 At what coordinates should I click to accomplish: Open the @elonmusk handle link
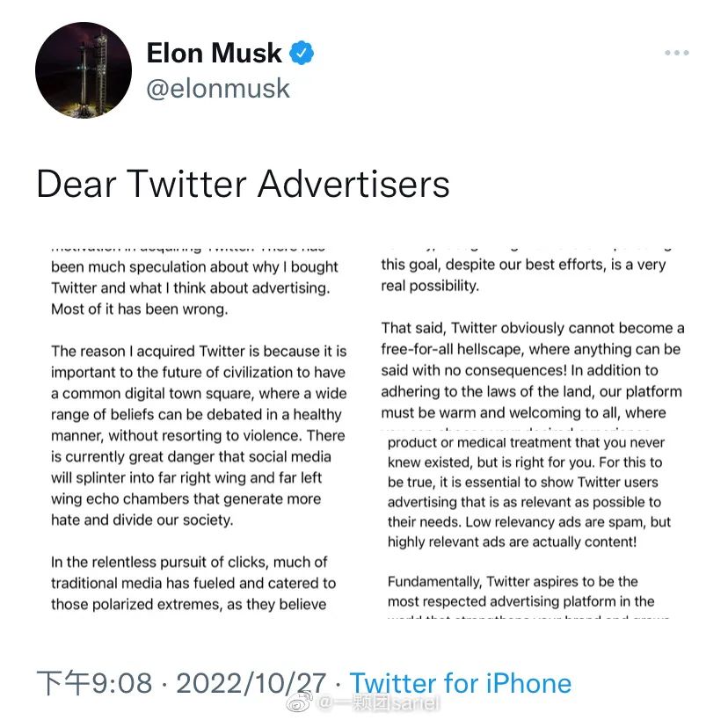(217, 89)
